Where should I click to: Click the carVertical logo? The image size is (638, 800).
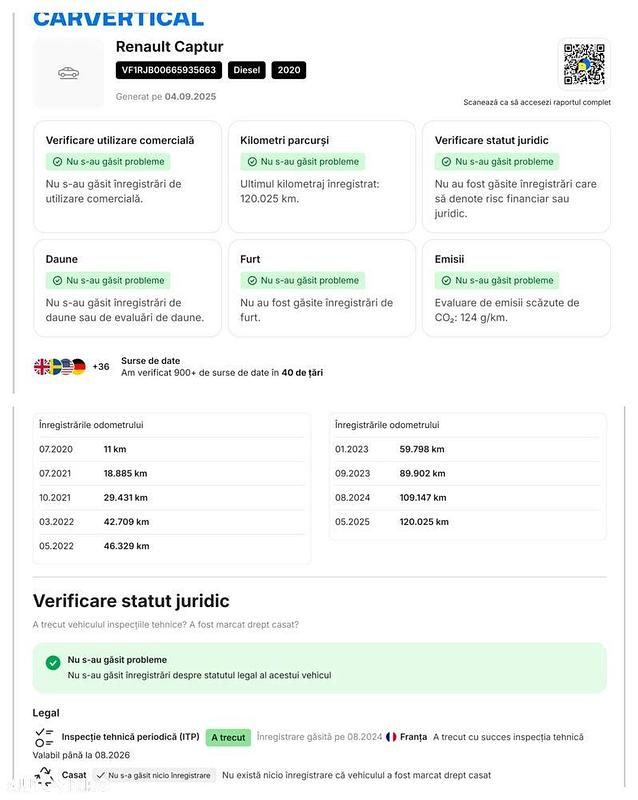(118, 17)
